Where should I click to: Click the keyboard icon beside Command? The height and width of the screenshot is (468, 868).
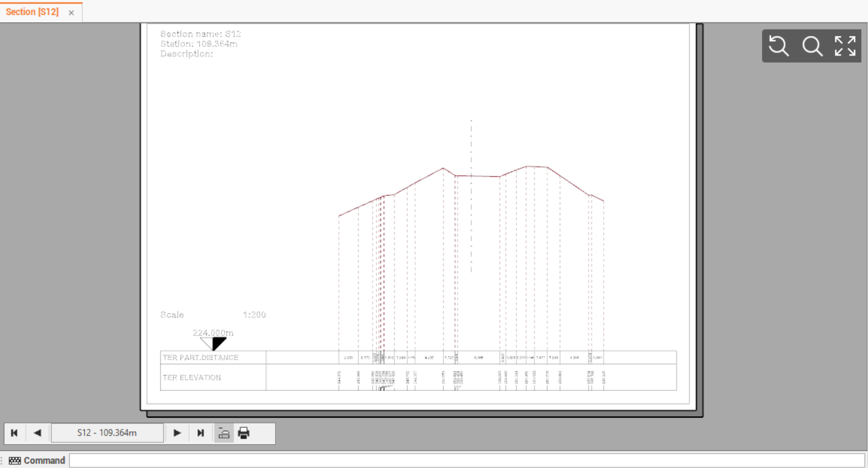pos(15,461)
